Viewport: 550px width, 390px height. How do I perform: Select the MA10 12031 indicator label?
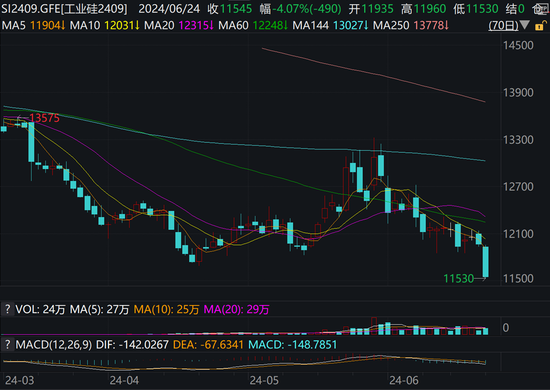coord(105,25)
